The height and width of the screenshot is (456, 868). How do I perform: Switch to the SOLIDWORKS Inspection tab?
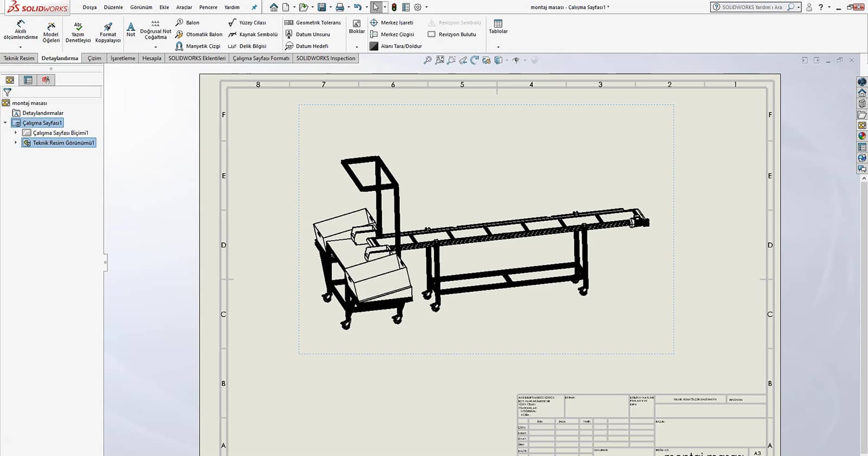(325, 58)
